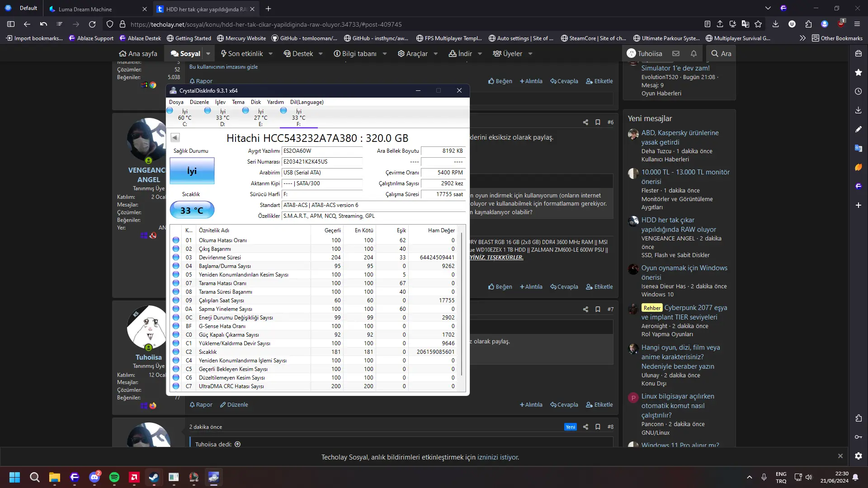868x488 pixels.
Task: Select disk E: tab at 27 °C
Action: pyautogui.click(x=261, y=117)
